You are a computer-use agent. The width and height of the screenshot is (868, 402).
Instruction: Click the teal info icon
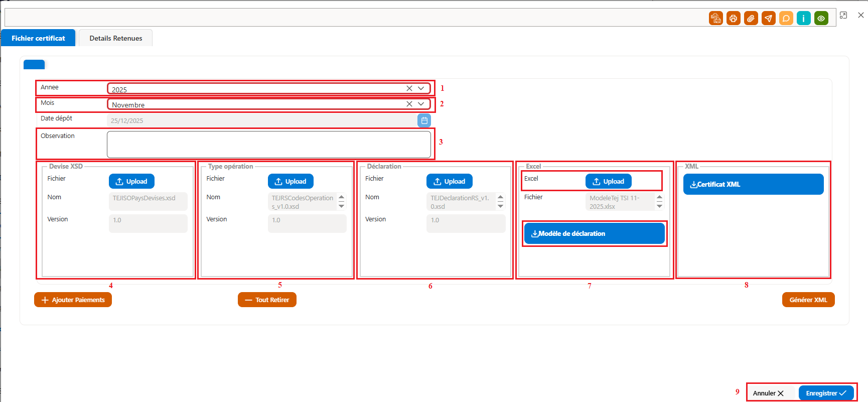click(804, 18)
